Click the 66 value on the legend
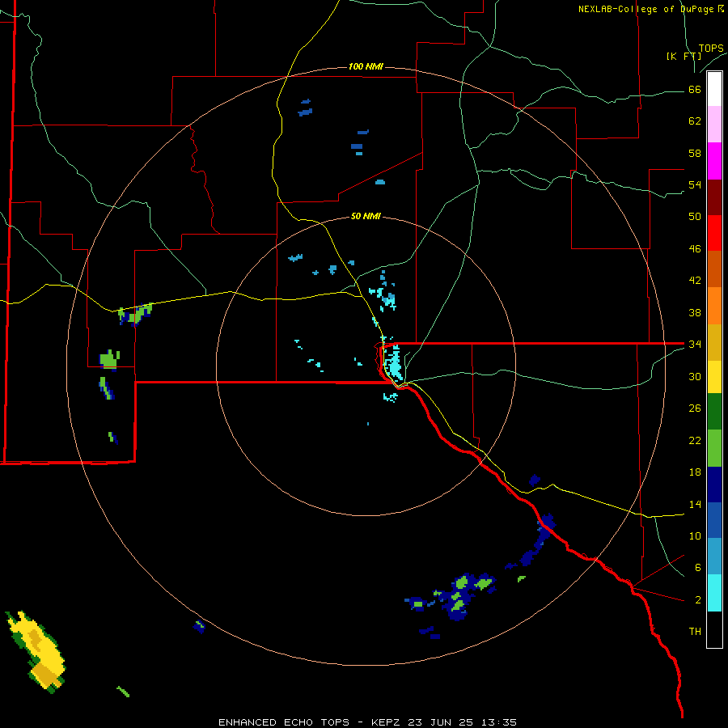 [x=695, y=89]
